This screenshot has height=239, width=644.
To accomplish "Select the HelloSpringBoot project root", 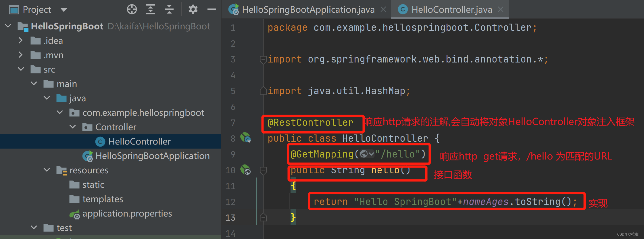I will click(x=67, y=26).
